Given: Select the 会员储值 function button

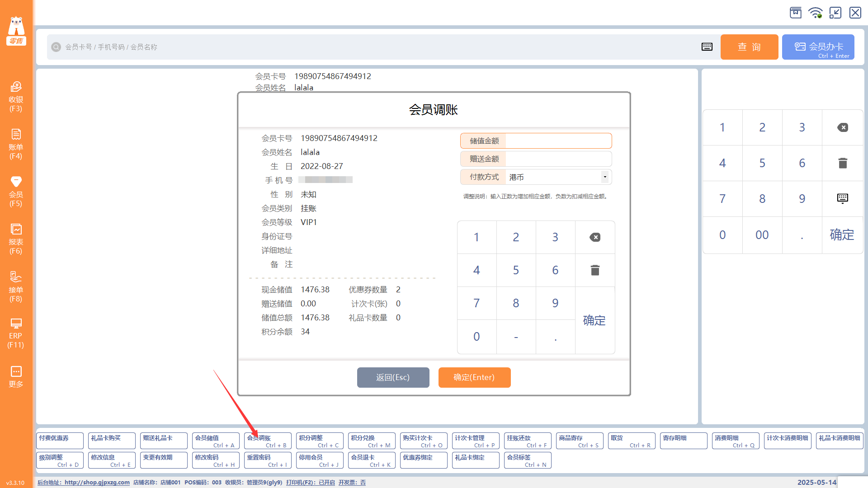Looking at the screenshot, I should (x=216, y=441).
